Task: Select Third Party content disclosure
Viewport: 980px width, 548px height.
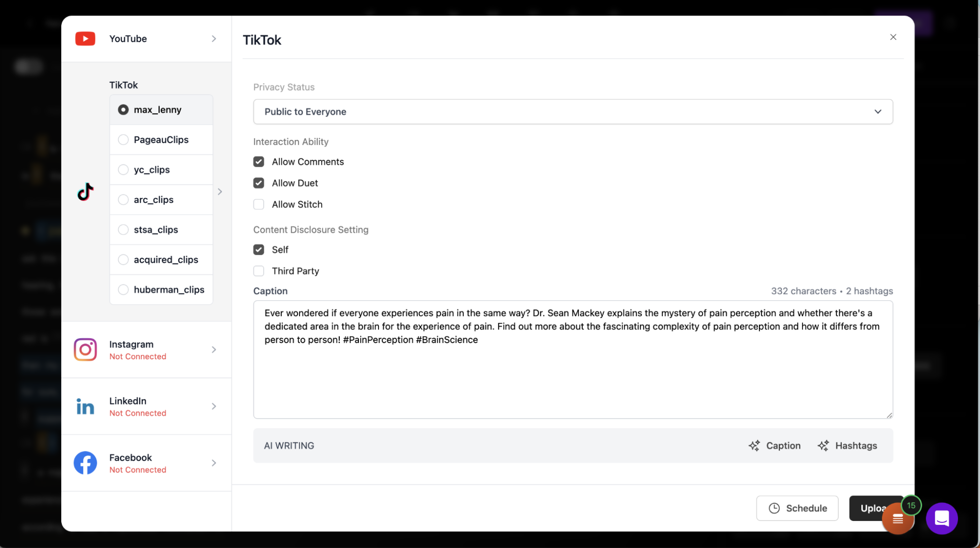Action: click(258, 270)
